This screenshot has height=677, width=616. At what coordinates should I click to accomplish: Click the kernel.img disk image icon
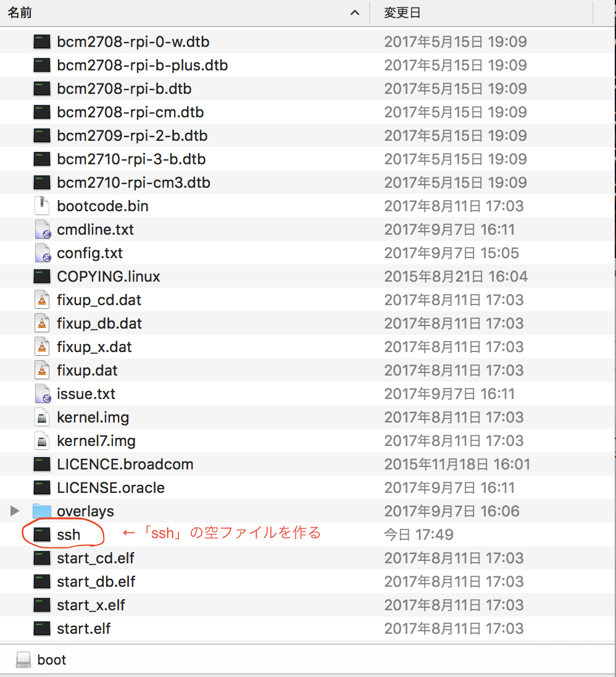(x=41, y=417)
